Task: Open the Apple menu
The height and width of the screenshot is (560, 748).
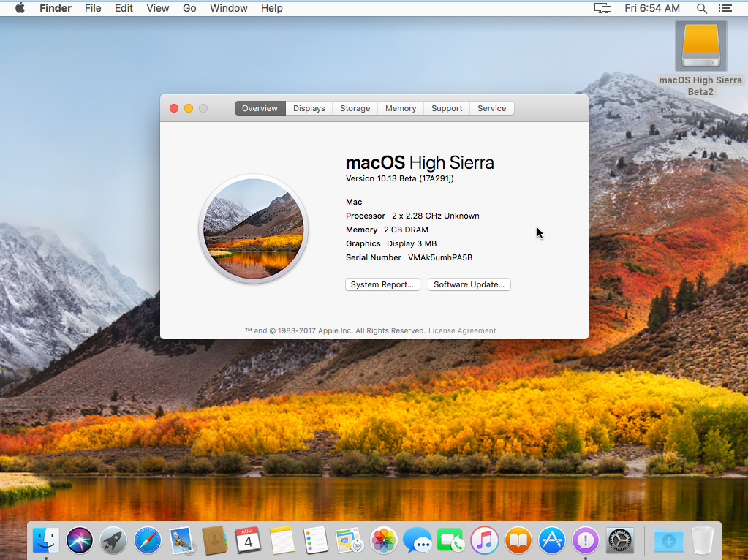Action: click(19, 8)
